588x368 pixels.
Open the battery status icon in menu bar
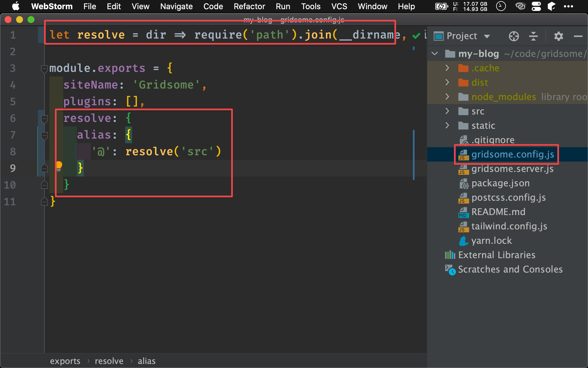click(441, 6)
